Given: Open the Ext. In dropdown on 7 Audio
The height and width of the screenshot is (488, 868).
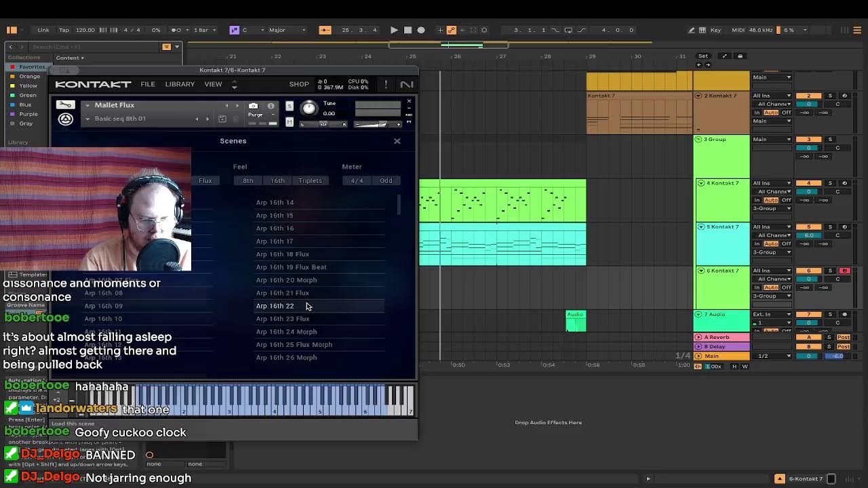Looking at the screenshot, I should tap(772, 314).
